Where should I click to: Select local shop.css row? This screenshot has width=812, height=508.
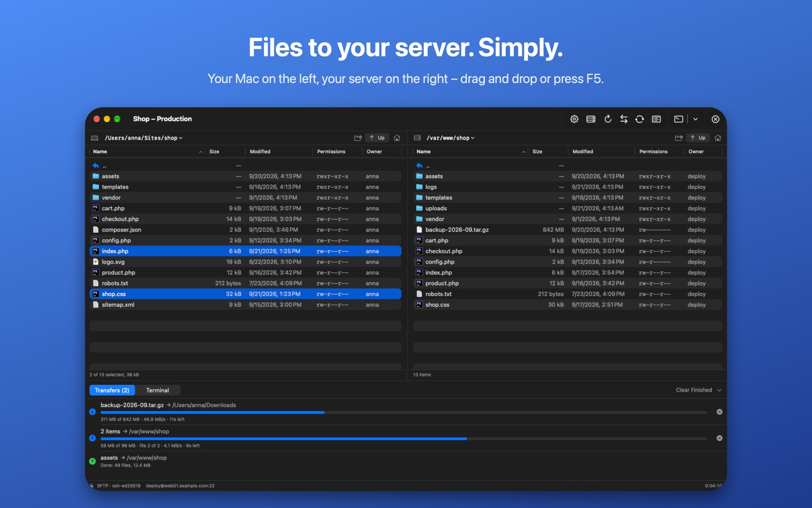[x=246, y=294]
